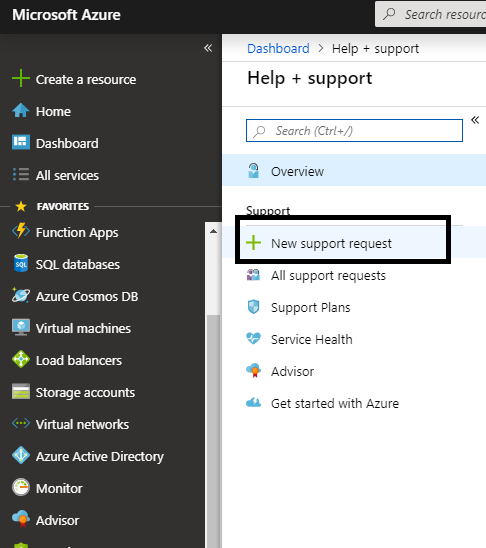Image resolution: width=486 pixels, height=548 pixels.
Task: Click the Virtual networks icon
Action: point(21,423)
